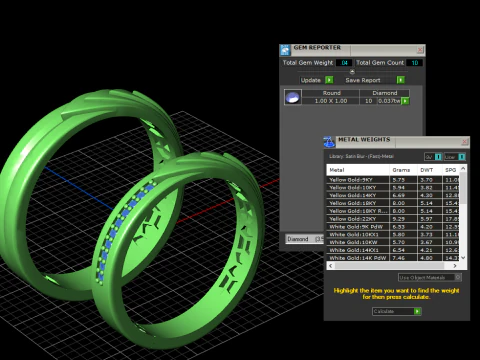Click the vertical scrollbar down arrow
The width and height of the screenshot is (480, 360).
pyautogui.click(x=463, y=258)
